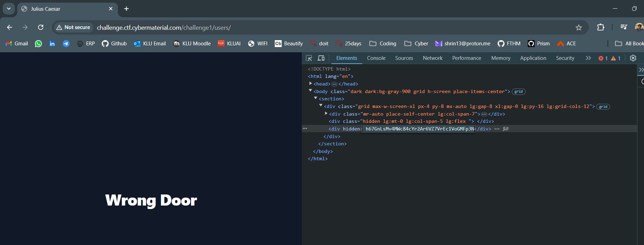Expand the mr-auto place-self-center div

pyautogui.click(x=326, y=114)
